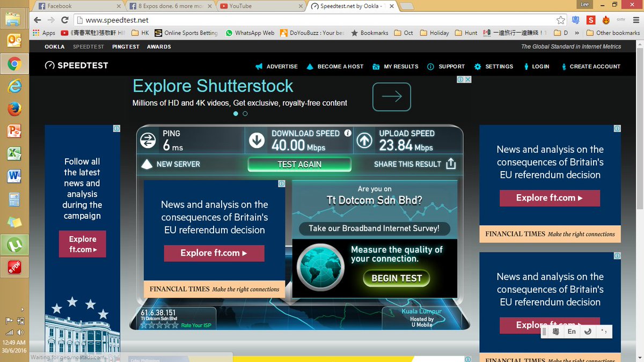Open Excel from the taskbar
Screen dimensions: 644x362
[13, 153]
